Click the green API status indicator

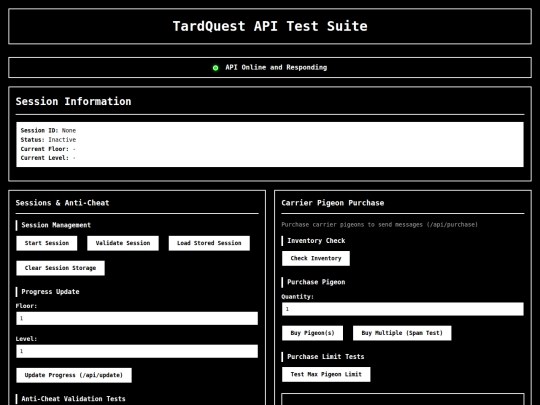point(216,68)
